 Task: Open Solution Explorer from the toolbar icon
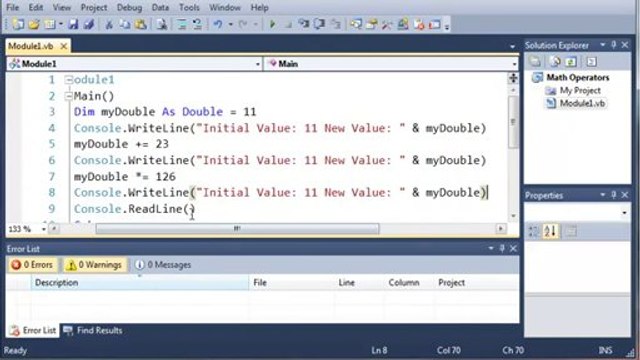(356, 24)
